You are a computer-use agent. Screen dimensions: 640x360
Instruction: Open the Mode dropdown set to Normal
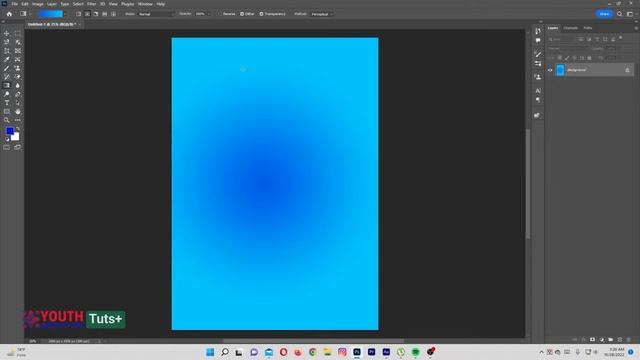pos(156,14)
